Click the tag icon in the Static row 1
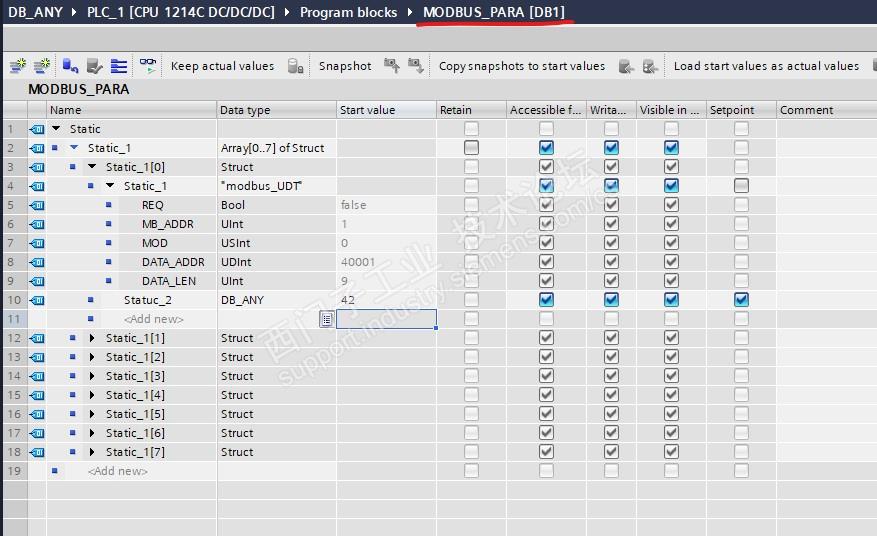Viewport: 877px width, 536px height. (x=37, y=129)
